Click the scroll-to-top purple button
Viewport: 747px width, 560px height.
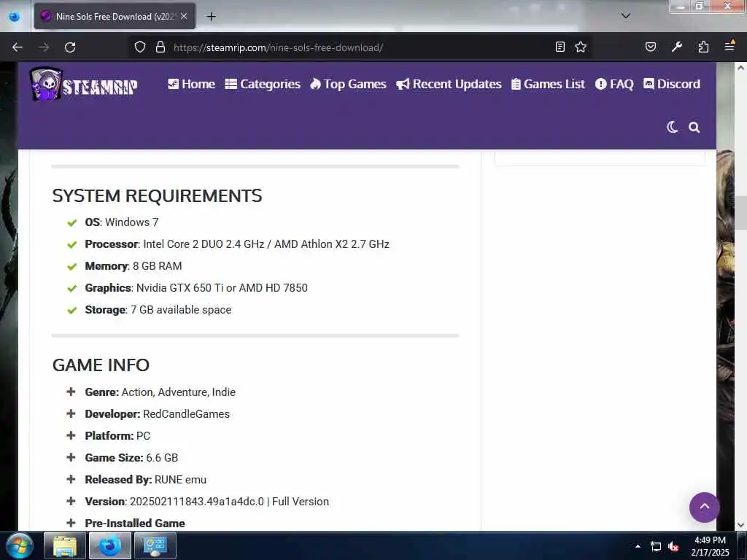704,507
